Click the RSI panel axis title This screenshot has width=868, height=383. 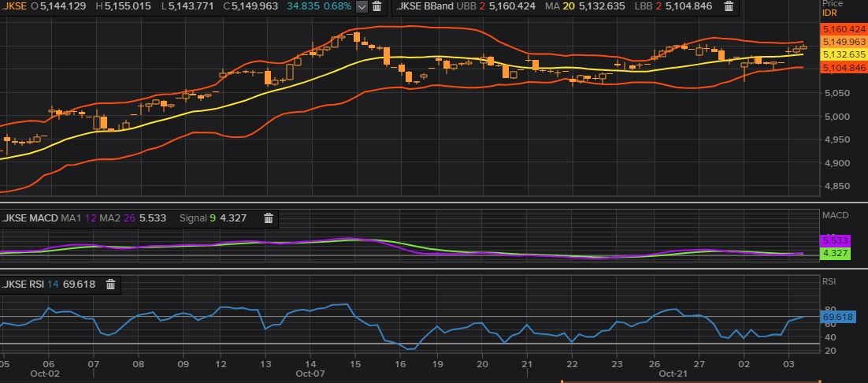(829, 281)
